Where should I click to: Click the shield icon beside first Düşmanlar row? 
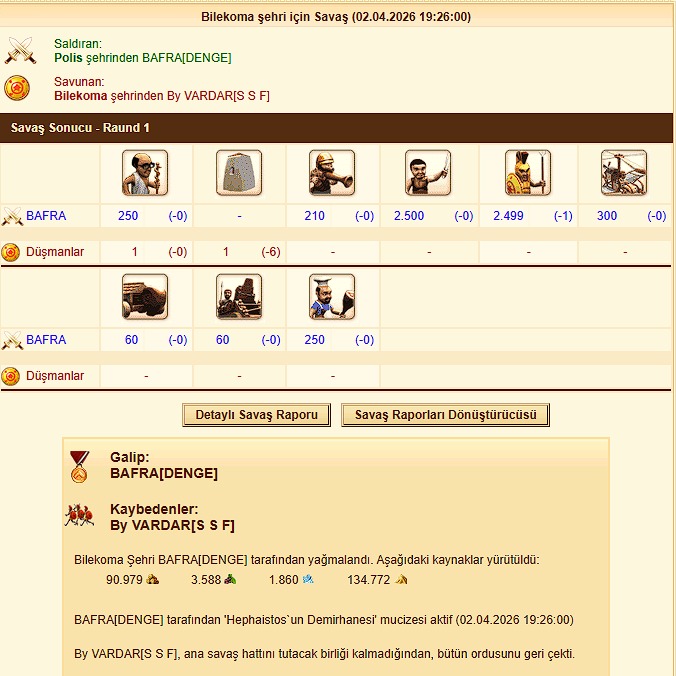[x=10, y=252]
